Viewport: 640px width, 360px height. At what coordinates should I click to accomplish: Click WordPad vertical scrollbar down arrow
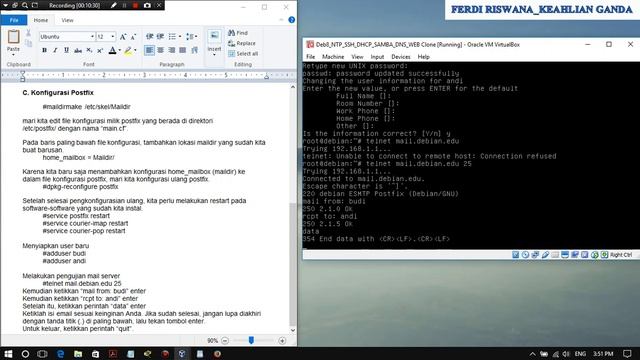293,330
